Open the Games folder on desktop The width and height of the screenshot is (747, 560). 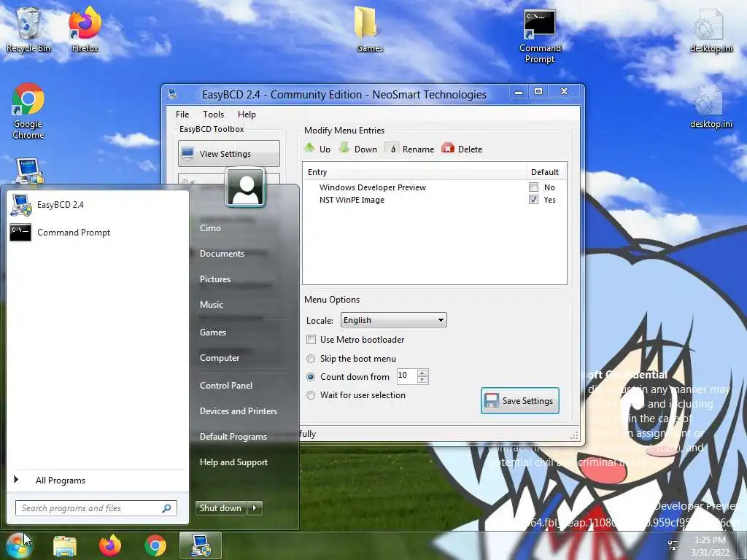click(369, 29)
